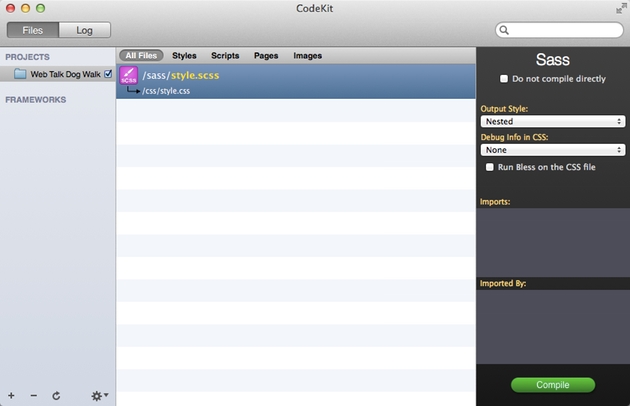
Task: Remove project with the minus icon
Action: coord(34,396)
